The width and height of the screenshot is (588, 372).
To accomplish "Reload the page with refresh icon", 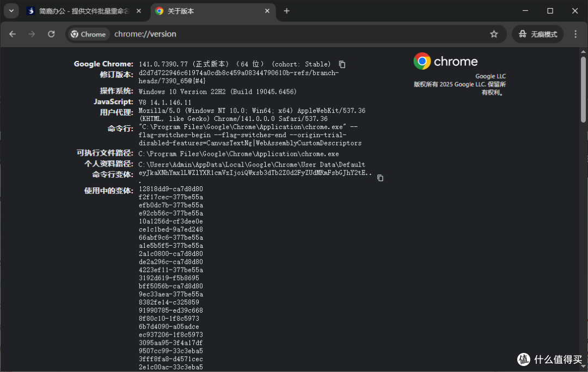I will point(51,34).
